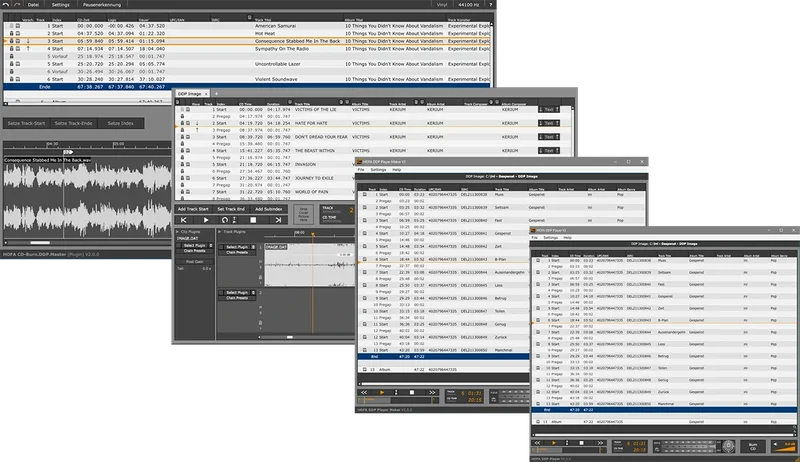Image resolution: width=800 pixels, height=462 pixels.
Task: Click skip-to-previous in DDP Master transport
Action: 184,220
